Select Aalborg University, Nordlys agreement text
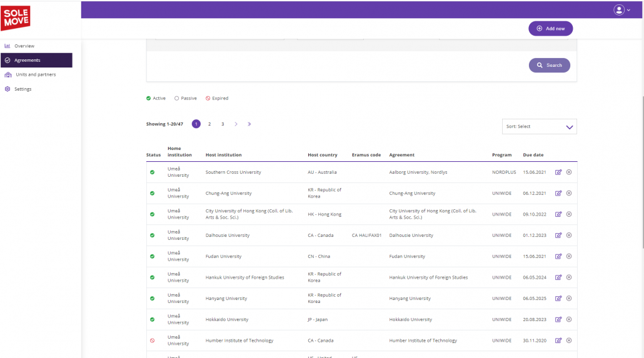Screen dimensions: 644x358 pyautogui.click(x=418, y=172)
